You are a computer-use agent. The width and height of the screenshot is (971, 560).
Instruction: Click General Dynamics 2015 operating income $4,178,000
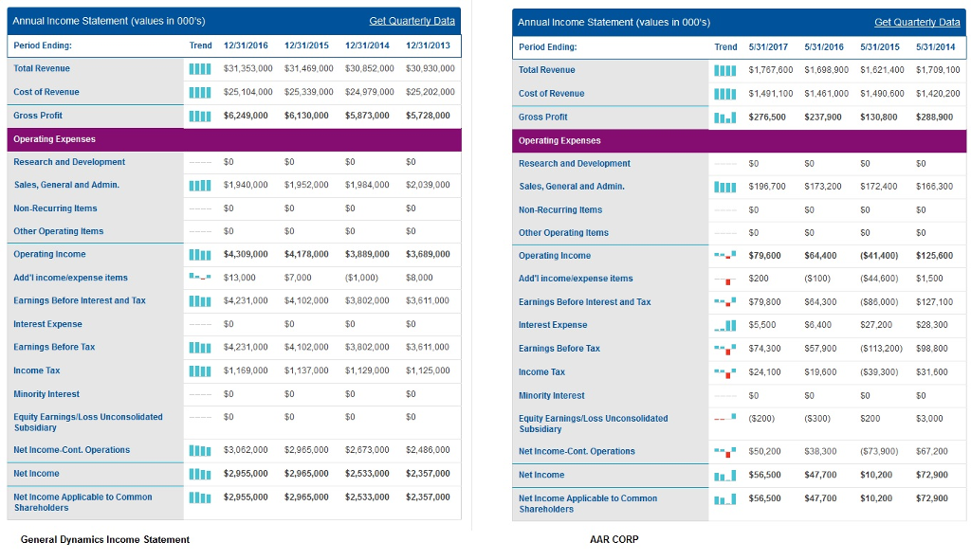pos(306,254)
